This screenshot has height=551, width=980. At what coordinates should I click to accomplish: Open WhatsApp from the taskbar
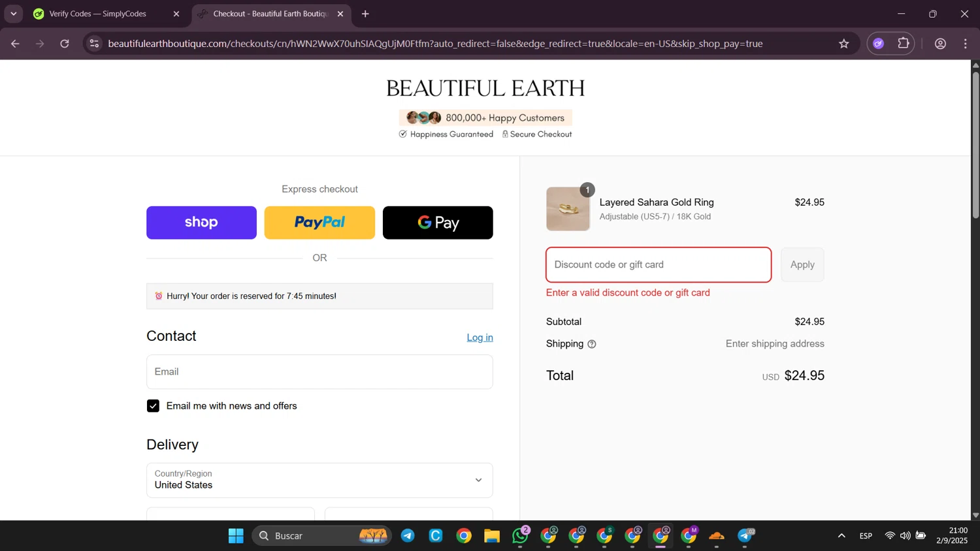click(521, 536)
